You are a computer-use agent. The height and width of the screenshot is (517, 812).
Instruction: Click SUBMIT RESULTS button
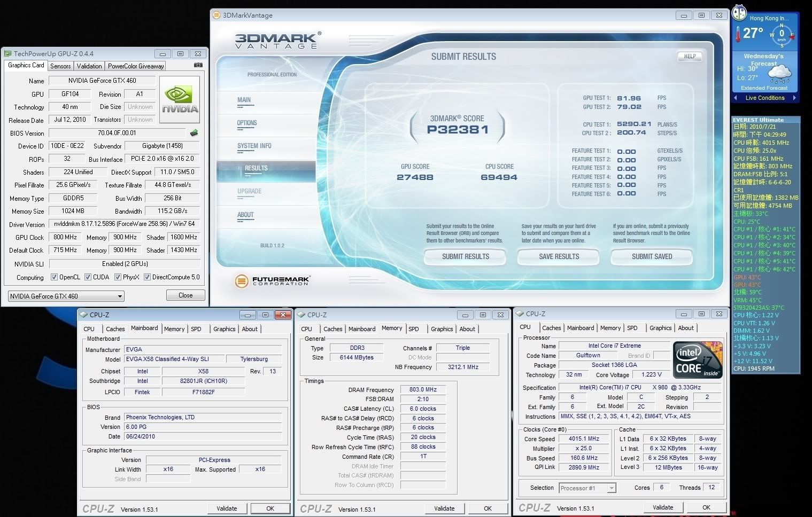click(x=466, y=257)
